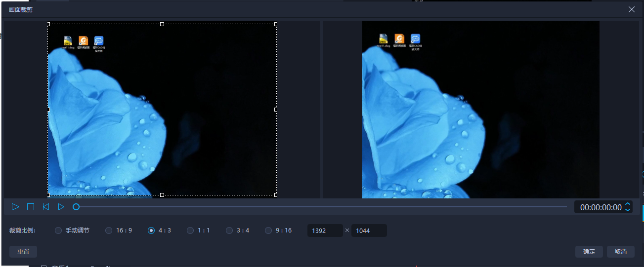This screenshot has width=644, height=267.
Task: Click the crop width field showing 1392
Action: [x=325, y=230]
